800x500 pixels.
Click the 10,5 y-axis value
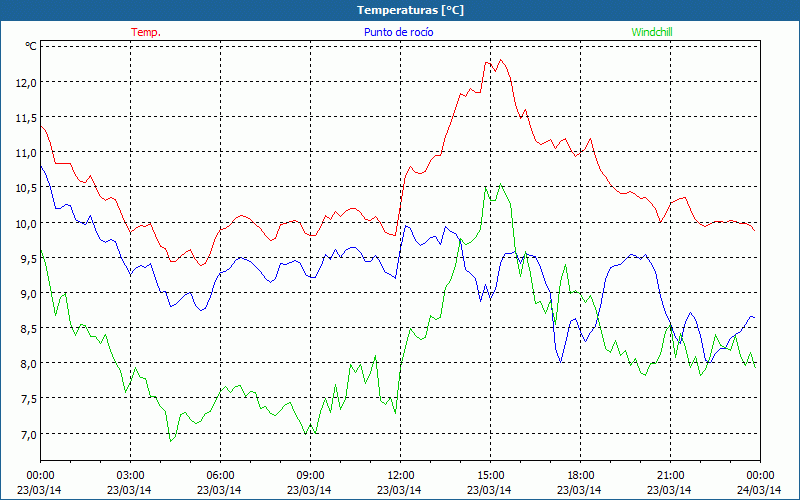27,188
